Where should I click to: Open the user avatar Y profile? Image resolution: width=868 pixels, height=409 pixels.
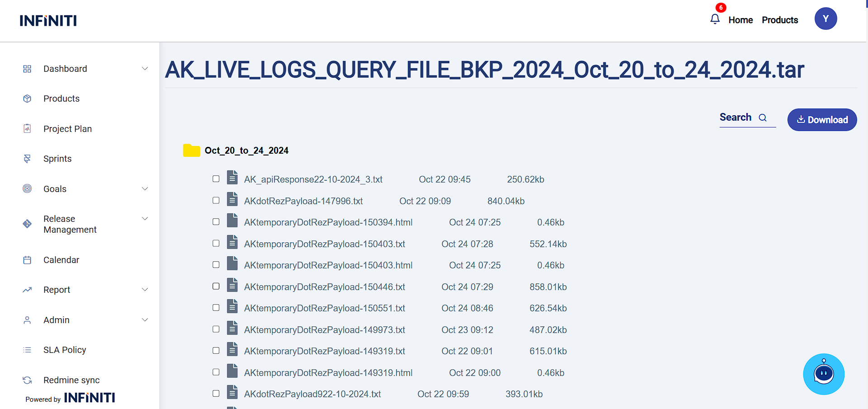click(x=825, y=19)
